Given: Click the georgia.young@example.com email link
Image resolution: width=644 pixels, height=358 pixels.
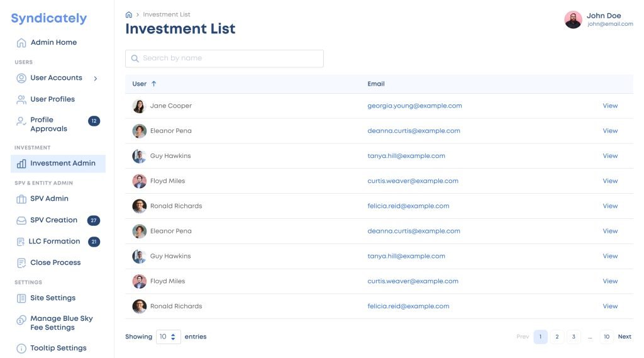Looking at the screenshot, I should coord(414,106).
